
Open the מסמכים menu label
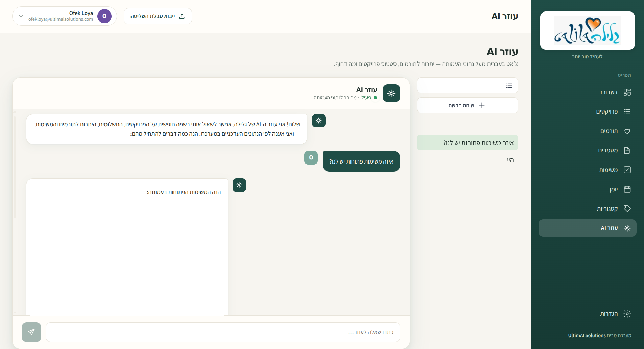point(608,150)
